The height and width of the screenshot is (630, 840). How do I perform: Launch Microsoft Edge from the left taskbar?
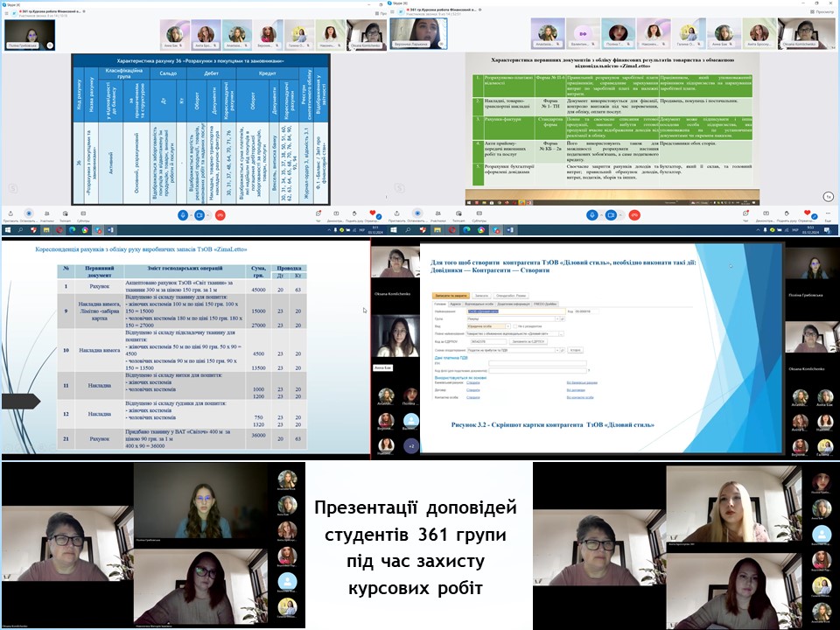pos(73,230)
